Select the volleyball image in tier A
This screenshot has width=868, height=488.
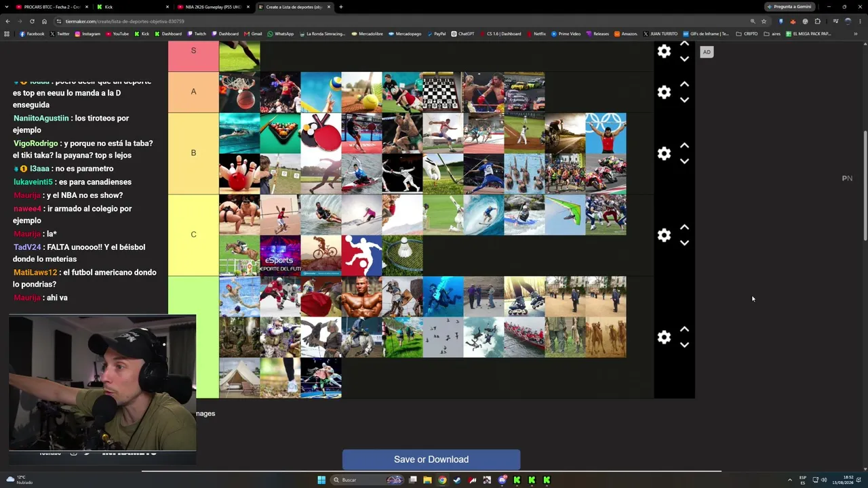click(321, 92)
